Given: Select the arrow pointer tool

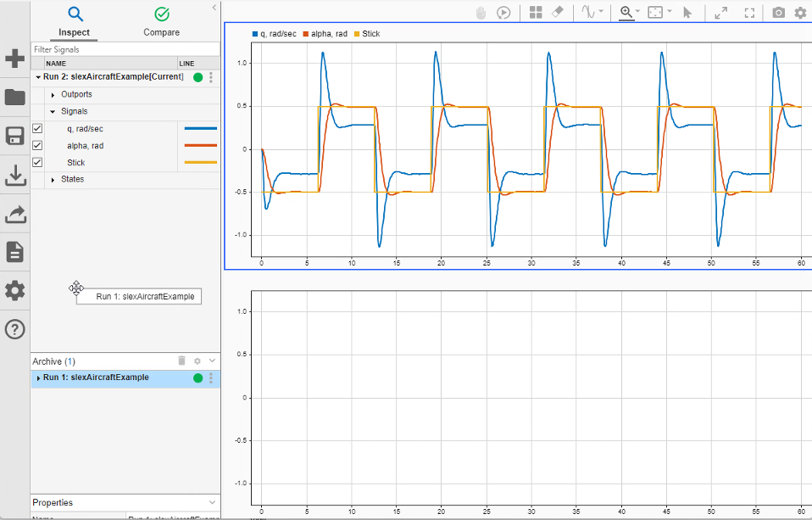Looking at the screenshot, I should pyautogui.click(x=687, y=13).
